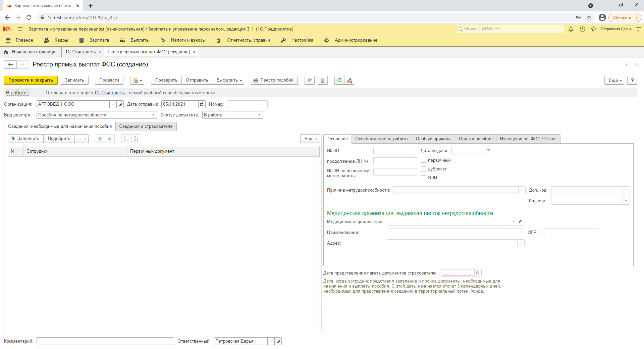Open notifications bell icon
The image size is (644, 349).
pyautogui.click(x=571, y=29)
